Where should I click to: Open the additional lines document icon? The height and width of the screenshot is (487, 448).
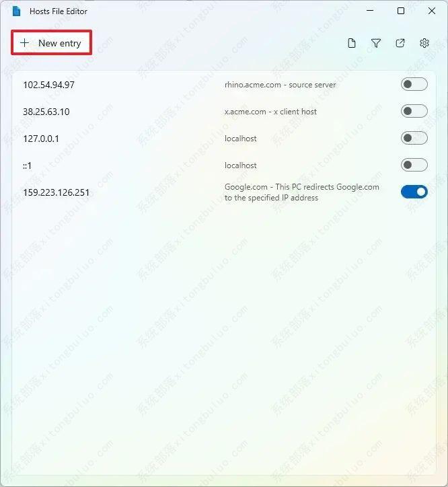[x=352, y=43]
